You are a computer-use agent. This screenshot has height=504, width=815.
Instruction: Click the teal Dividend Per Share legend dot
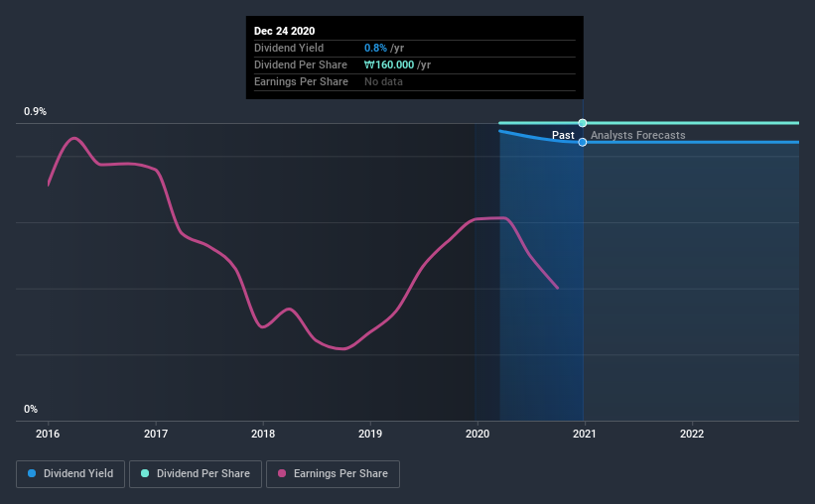tap(145, 473)
